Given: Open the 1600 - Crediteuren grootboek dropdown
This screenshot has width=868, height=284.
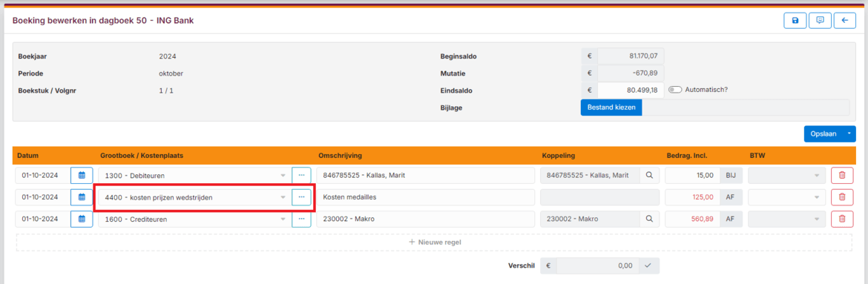Looking at the screenshot, I should tap(194, 219).
